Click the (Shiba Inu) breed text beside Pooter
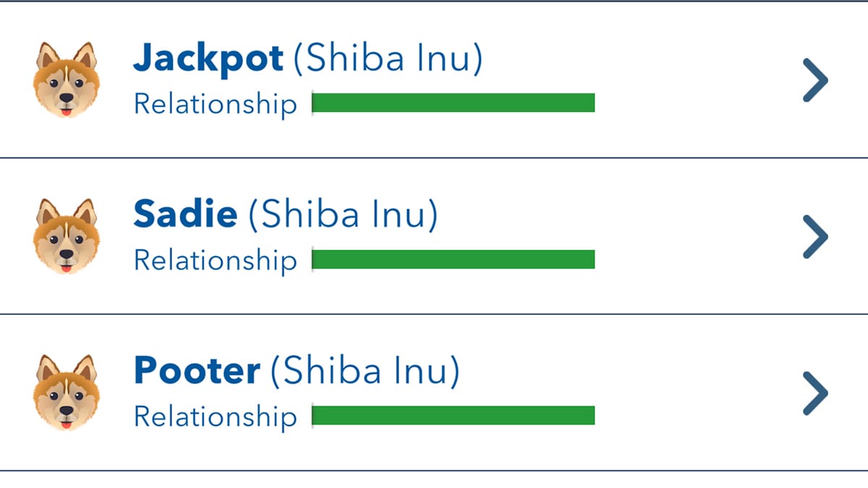 click(365, 372)
